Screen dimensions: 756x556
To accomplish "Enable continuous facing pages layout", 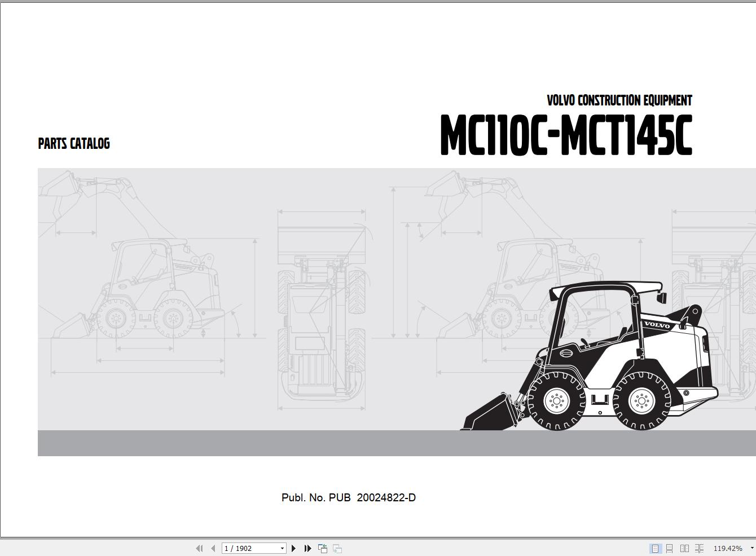I will pyautogui.click(x=700, y=548).
